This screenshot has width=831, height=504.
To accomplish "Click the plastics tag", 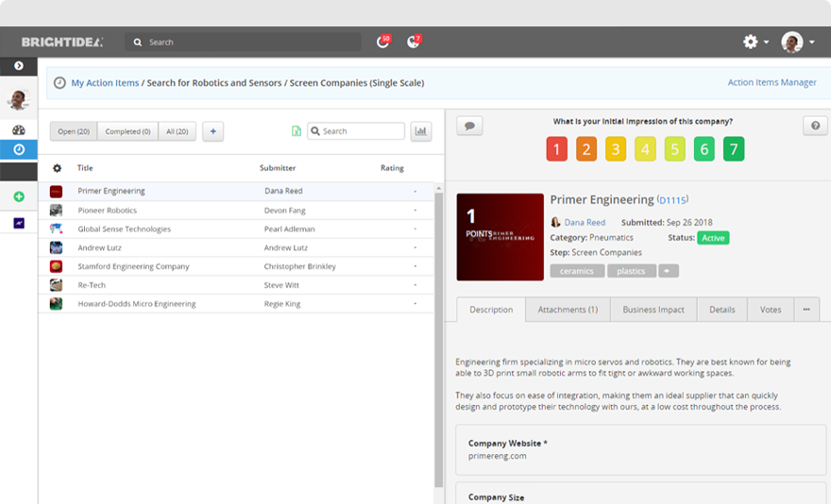I will pyautogui.click(x=631, y=271).
